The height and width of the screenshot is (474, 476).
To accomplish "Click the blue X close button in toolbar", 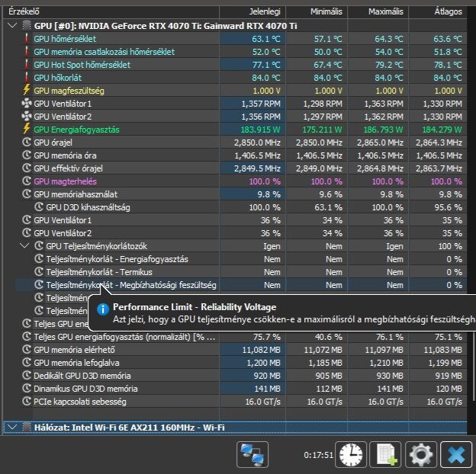I will [x=456, y=455].
